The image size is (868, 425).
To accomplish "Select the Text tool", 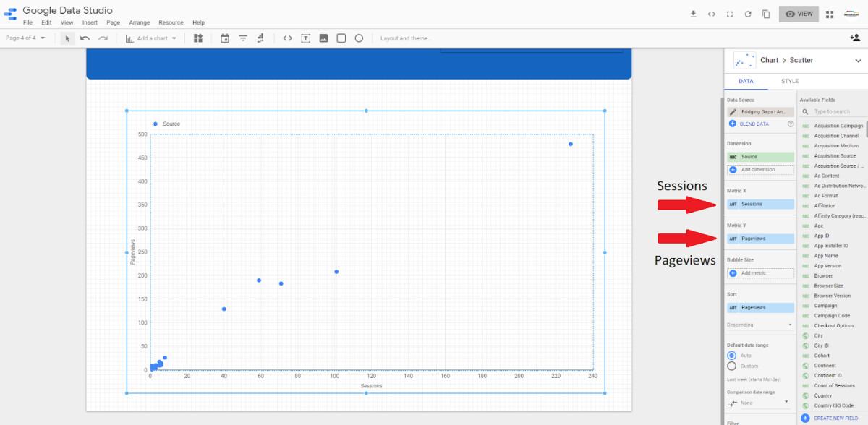I will [x=305, y=38].
